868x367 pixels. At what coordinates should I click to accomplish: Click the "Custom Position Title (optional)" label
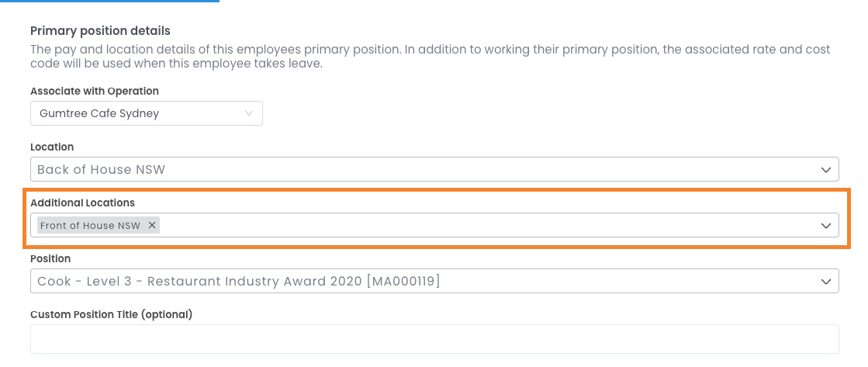pyautogui.click(x=111, y=314)
